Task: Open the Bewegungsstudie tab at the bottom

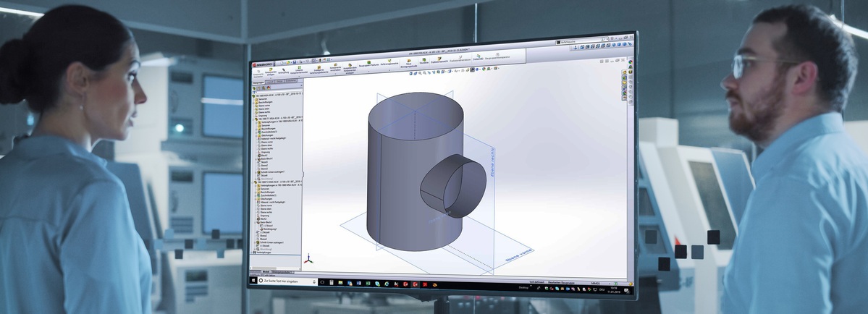Action: tap(282, 272)
